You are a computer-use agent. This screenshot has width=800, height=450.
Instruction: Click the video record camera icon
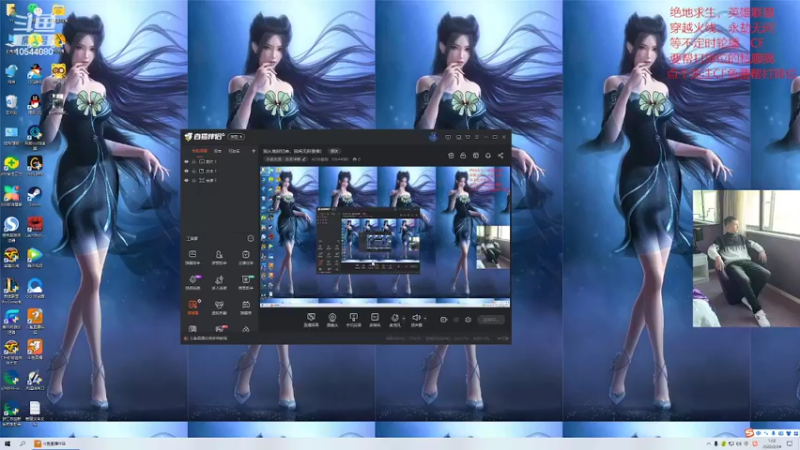[443, 320]
